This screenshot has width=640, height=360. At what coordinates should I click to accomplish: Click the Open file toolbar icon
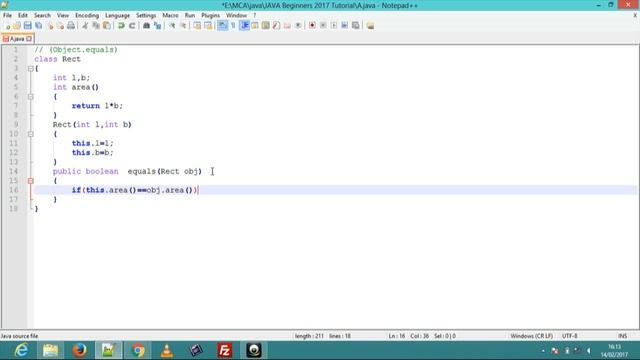tap(17, 26)
